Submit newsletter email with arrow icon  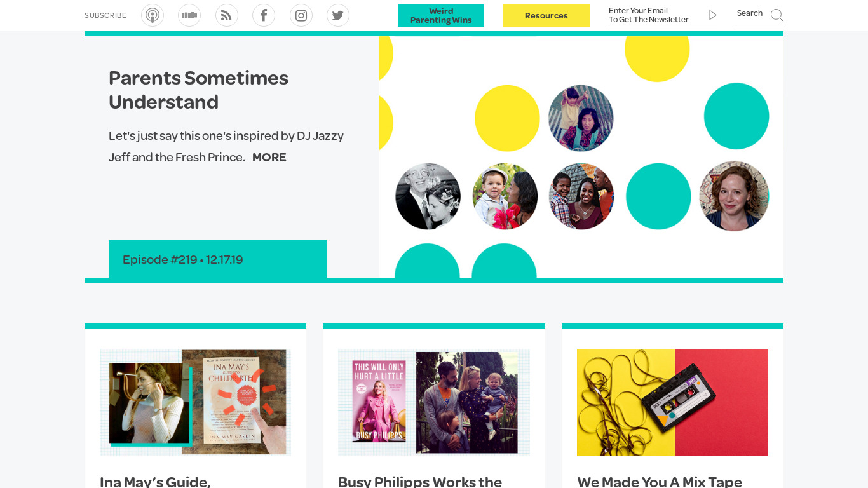click(712, 15)
